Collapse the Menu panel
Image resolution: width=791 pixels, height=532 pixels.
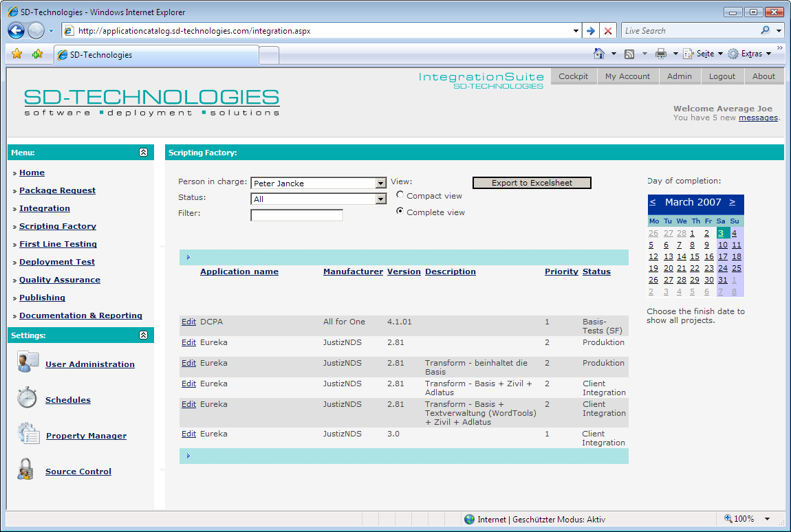point(143,153)
